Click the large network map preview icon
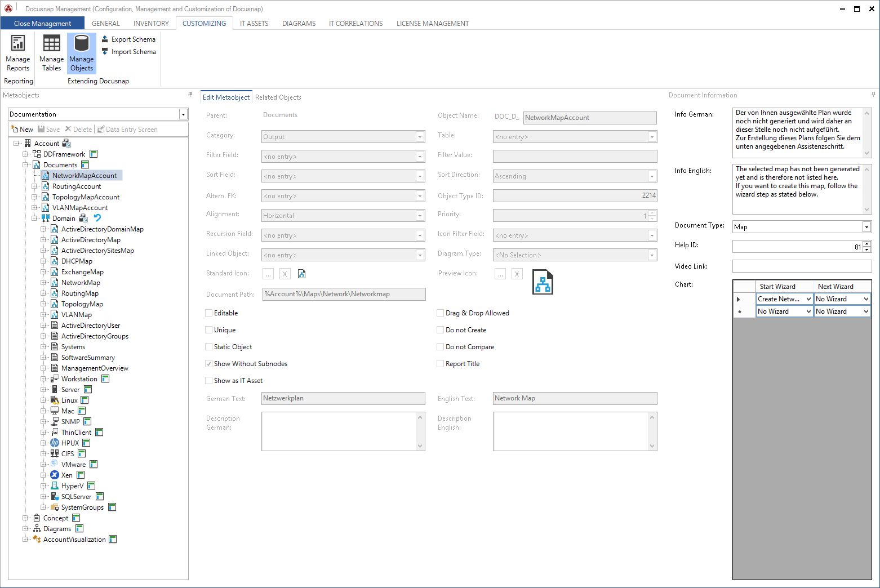This screenshot has height=588, width=880. 543,282
